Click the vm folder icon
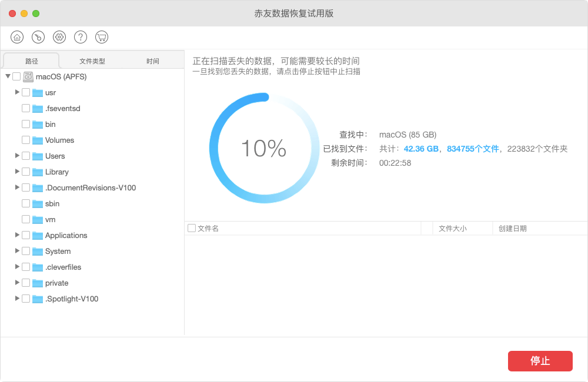 tap(38, 220)
